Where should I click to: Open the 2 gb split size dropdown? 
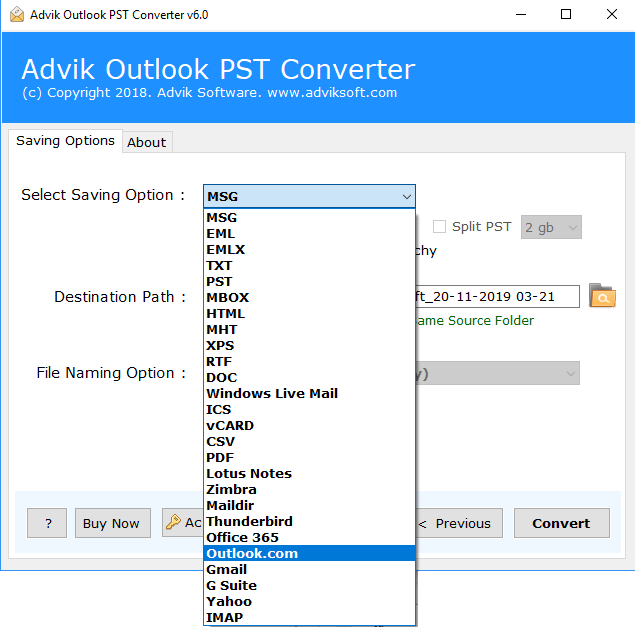551,227
